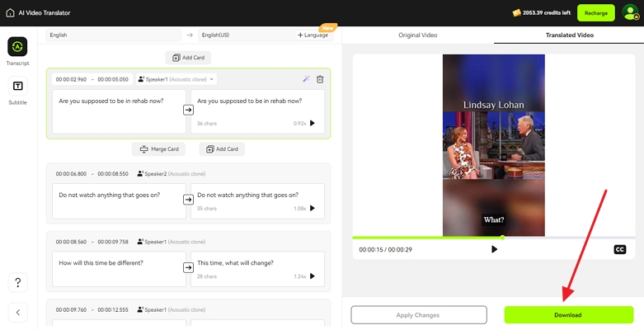Translate arrow for 'rehab now' card
Screen dimensions: 644x330
(188, 110)
